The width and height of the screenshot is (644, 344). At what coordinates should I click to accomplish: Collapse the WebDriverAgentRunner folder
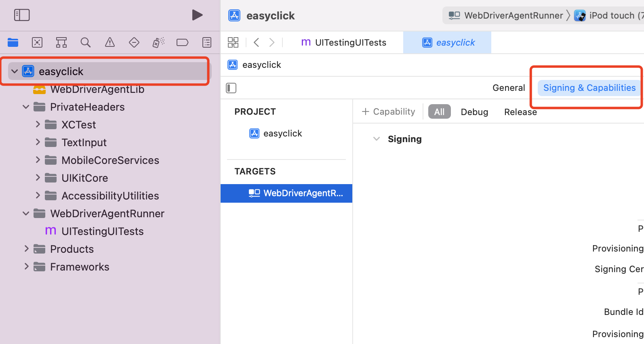(x=26, y=214)
